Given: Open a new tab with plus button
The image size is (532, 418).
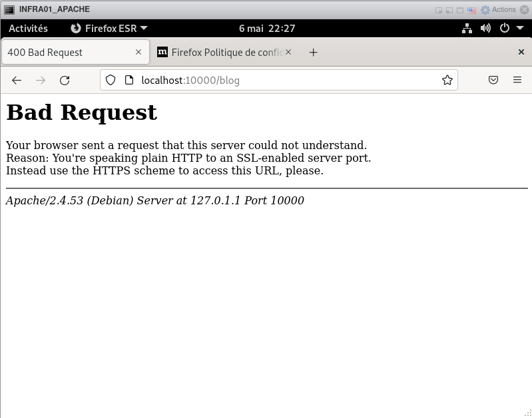Looking at the screenshot, I should [x=313, y=52].
